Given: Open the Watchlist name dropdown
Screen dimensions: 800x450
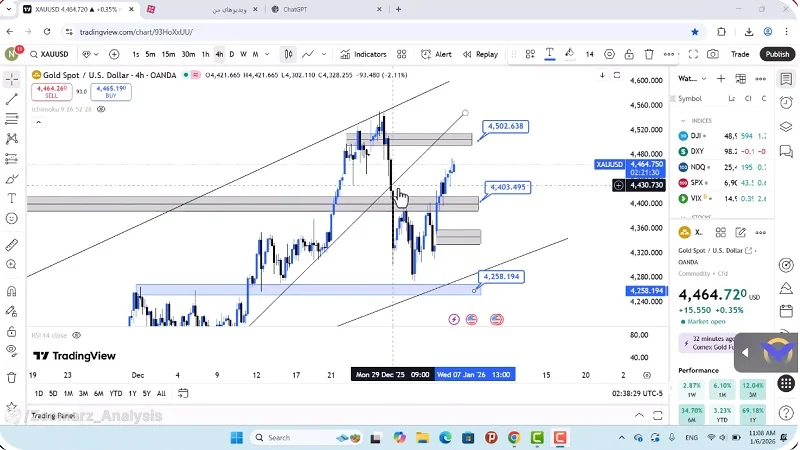Looking at the screenshot, I should [x=689, y=78].
